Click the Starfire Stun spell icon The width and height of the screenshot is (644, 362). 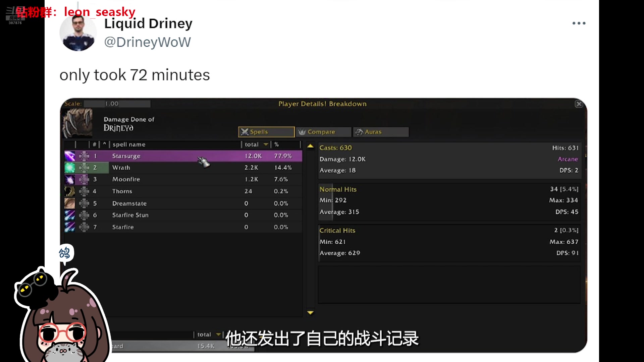click(x=70, y=215)
